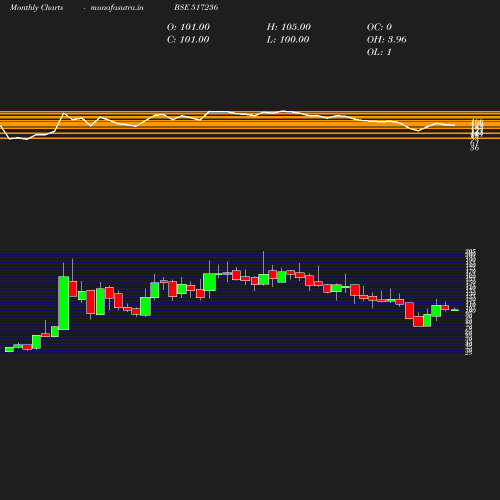Select the high price 'H: 105.00'

tap(288, 27)
